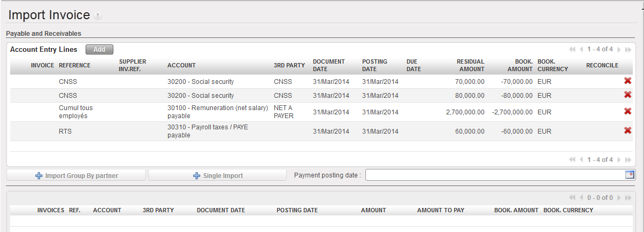Sort by the 3rd Party column header
This screenshot has width=644, height=232.
289,65
